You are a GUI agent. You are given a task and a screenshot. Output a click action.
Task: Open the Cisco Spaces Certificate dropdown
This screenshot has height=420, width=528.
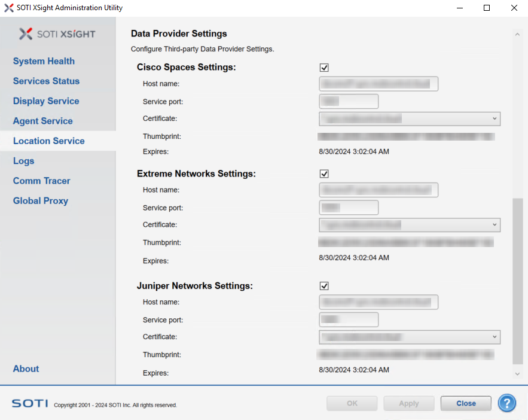[410, 119]
